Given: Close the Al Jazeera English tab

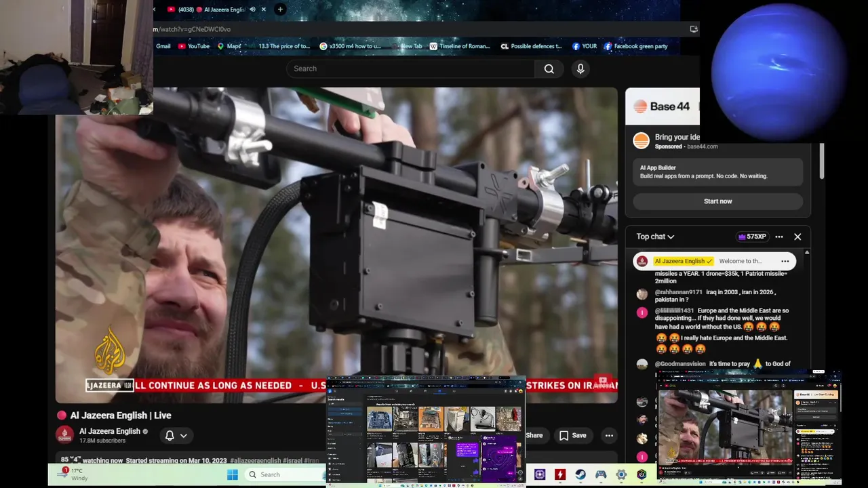Looking at the screenshot, I should 264,9.
